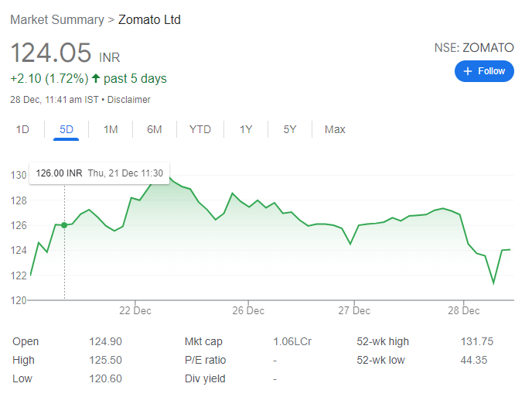532x397 pixels.
Task: Switch to the 5Y range tab
Action: click(x=290, y=129)
